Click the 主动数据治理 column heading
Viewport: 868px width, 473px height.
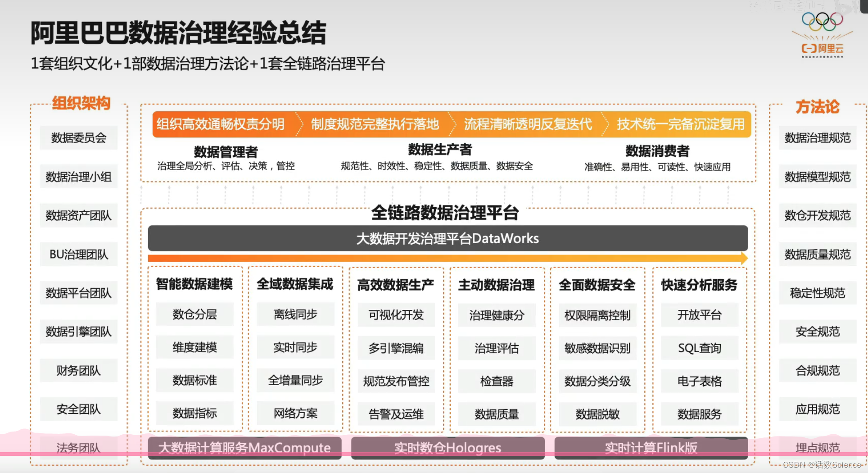point(497,285)
